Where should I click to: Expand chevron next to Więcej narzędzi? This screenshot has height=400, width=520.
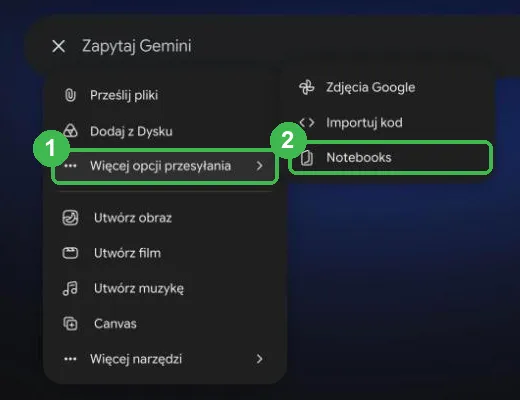click(x=259, y=359)
